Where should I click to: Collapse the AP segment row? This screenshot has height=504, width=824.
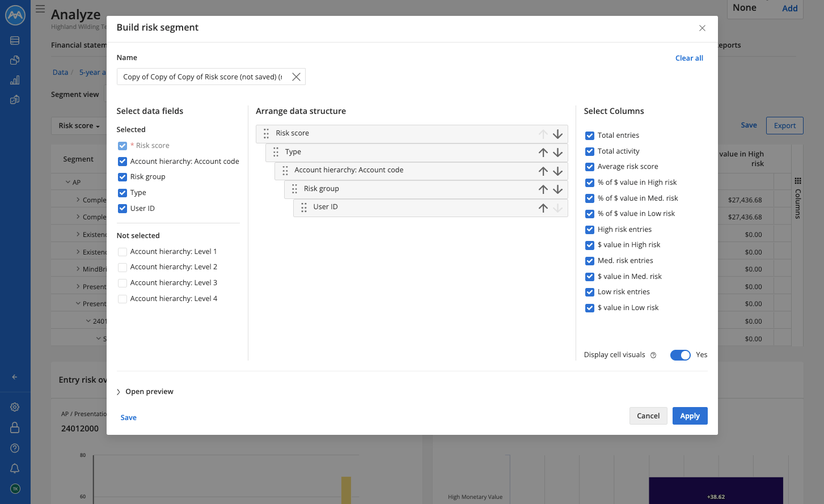click(68, 183)
